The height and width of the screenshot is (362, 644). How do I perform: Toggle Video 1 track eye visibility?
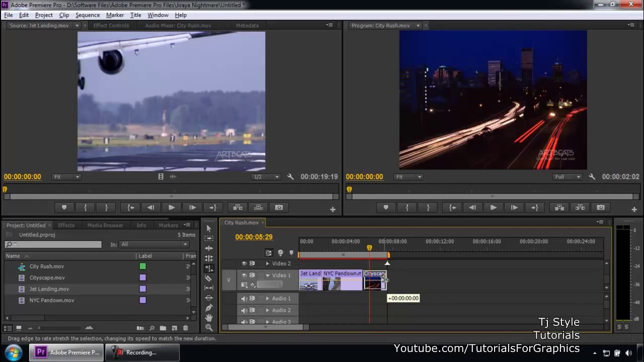point(244,275)
